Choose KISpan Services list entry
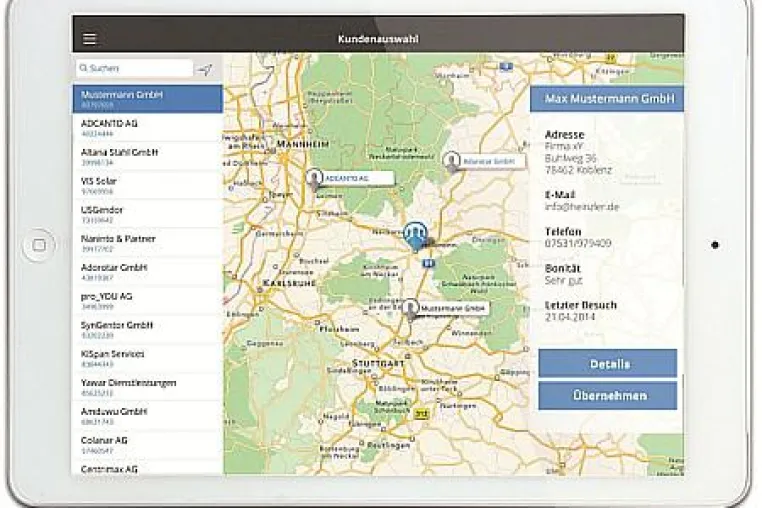The width and height of the screenshot is (762, 508). [x=148, y=358]
